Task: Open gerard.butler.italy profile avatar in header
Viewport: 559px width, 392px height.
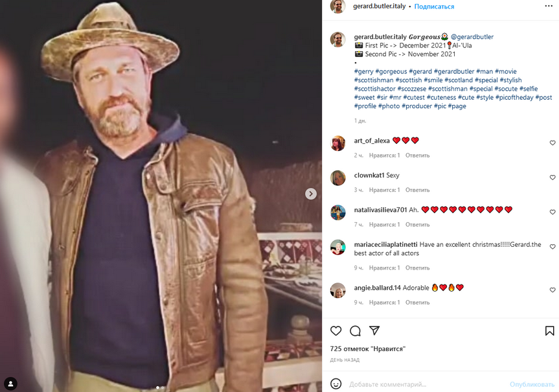Action: pyautogui.click(x=337, y=6)
